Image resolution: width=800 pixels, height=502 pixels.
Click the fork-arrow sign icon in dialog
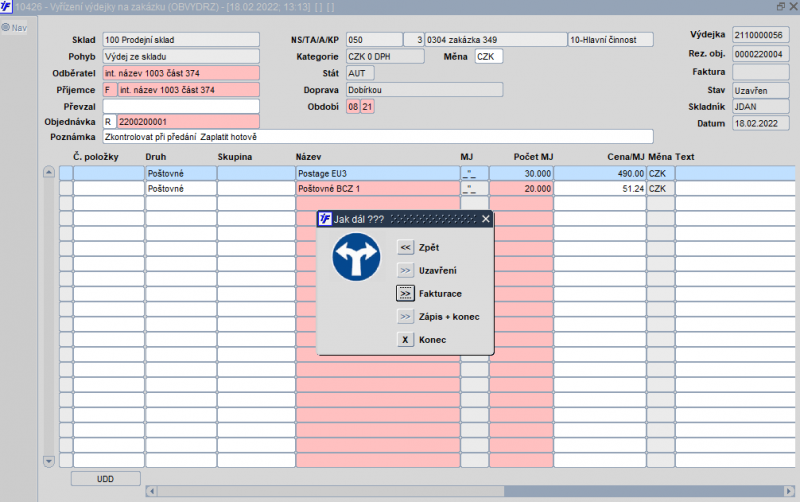point(356,257)
